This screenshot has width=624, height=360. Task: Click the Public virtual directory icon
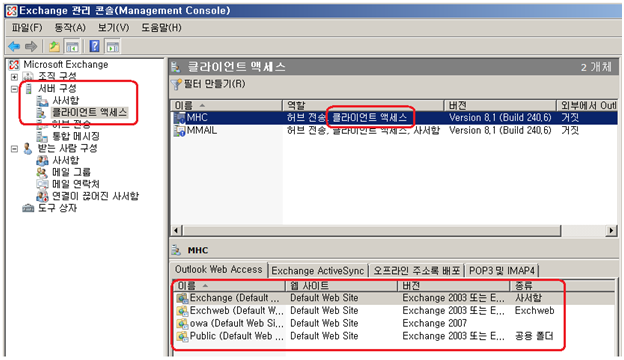click(x=182, y=336)
